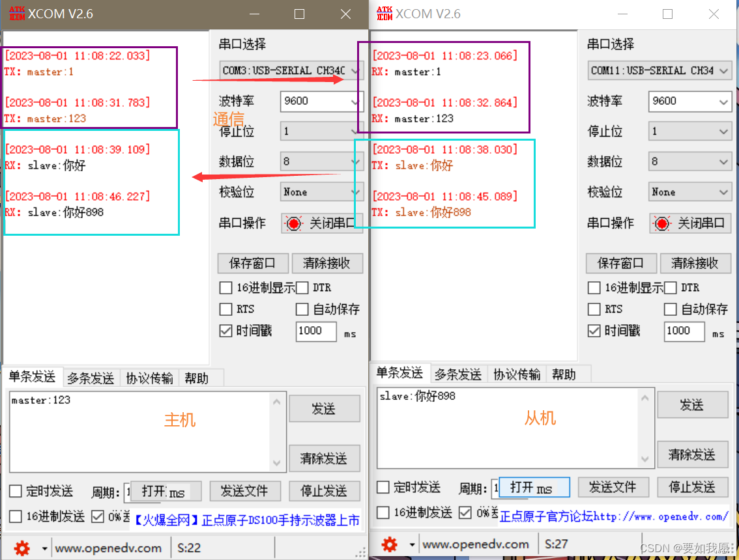This screenshot has height=560, width=739.
Task: Open 帮助 tab in slave window
Action: pyautogui.click(x=564, y=374)
